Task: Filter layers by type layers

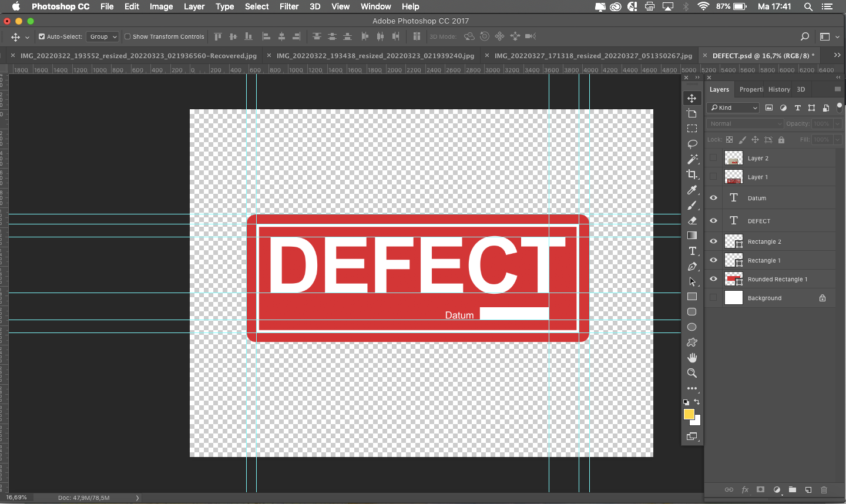Action: 797,108
